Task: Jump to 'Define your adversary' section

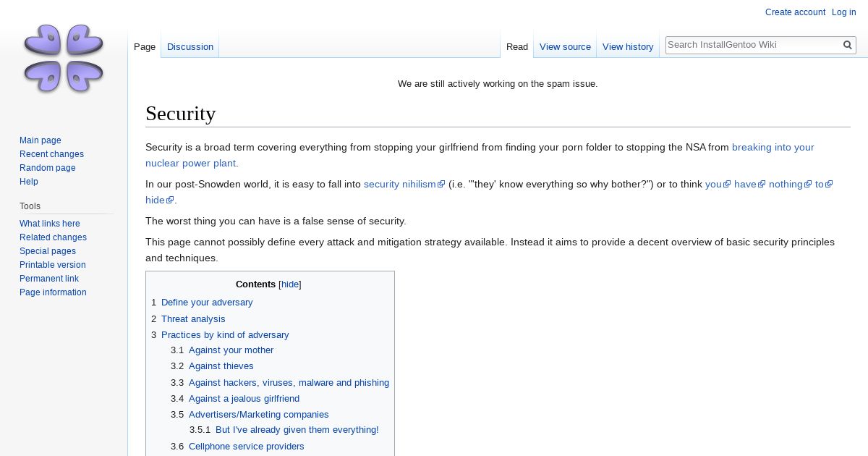Action: coord(207,303)
